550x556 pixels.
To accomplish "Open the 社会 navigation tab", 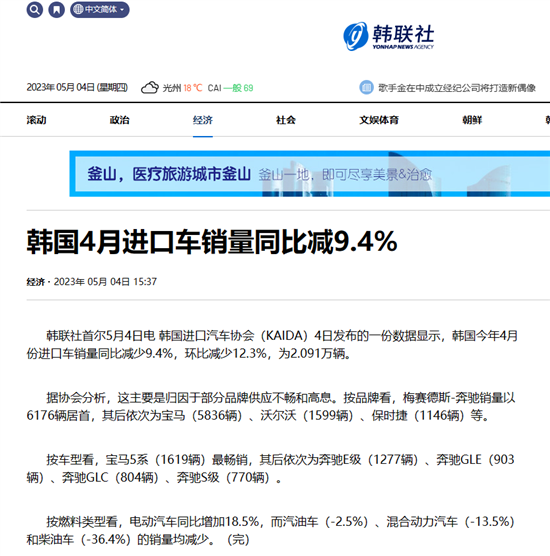I will [x=286, y=120].
